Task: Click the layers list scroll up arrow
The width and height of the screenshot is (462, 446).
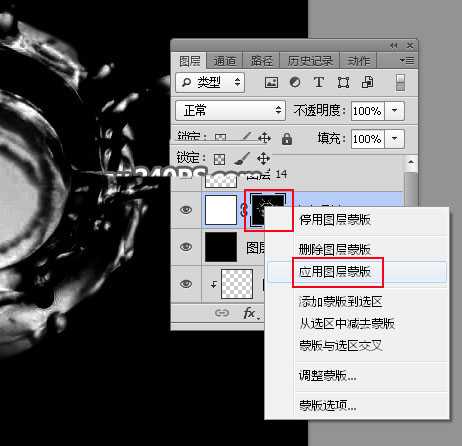Action: pos(411,163)
